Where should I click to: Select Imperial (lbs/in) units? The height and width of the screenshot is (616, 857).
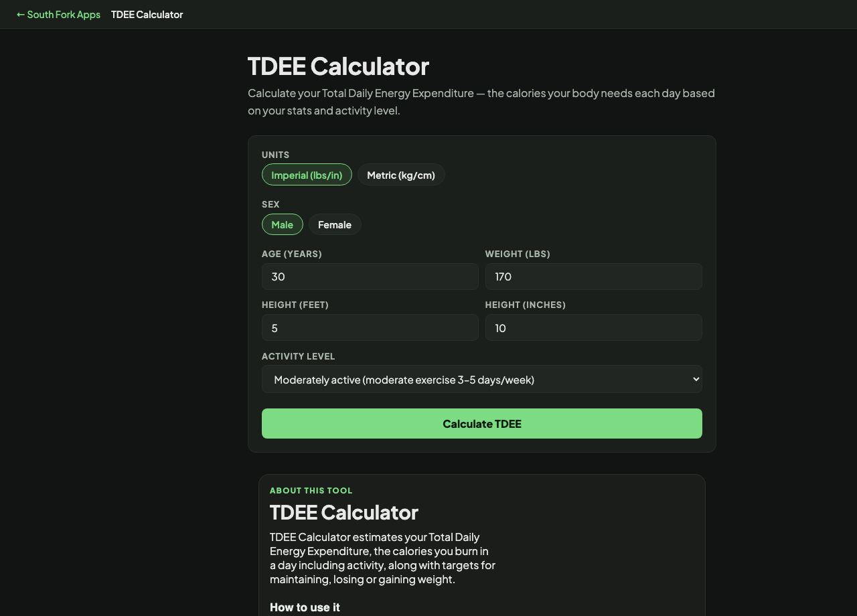307,175
